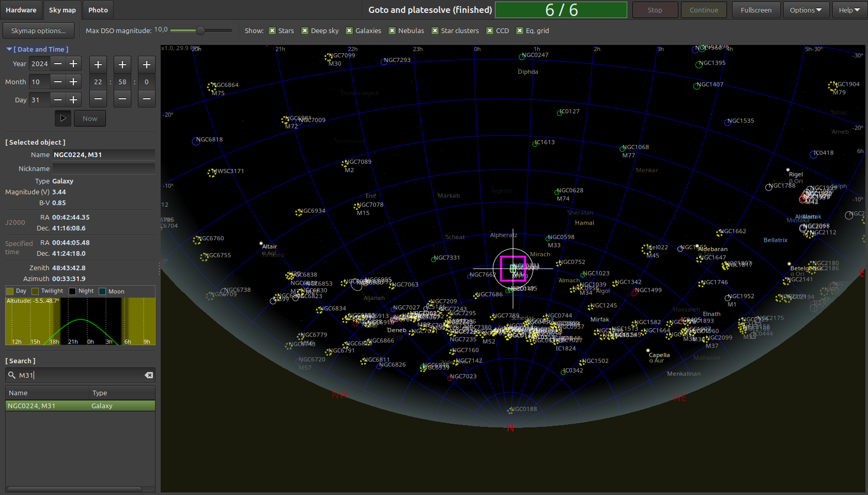The width and height of the screenshot is (868, 495).
Task: Increase the minutes with plus icon
Action: coord(122,65)
